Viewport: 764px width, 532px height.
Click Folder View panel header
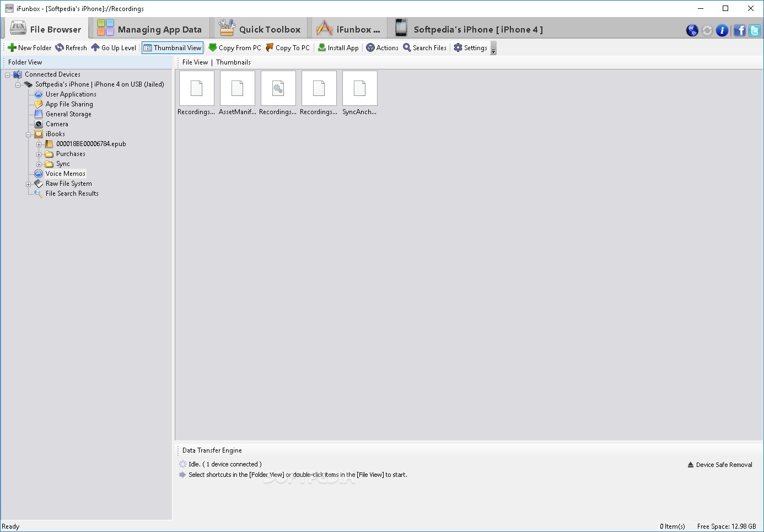point(25,62)
